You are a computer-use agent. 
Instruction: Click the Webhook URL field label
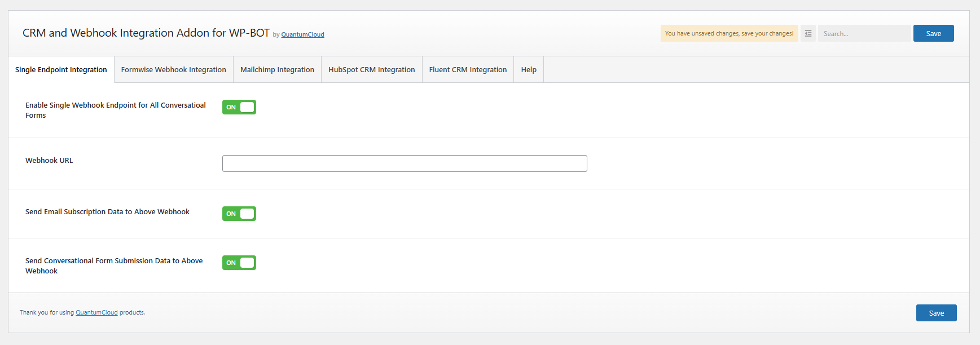(49, 161)
